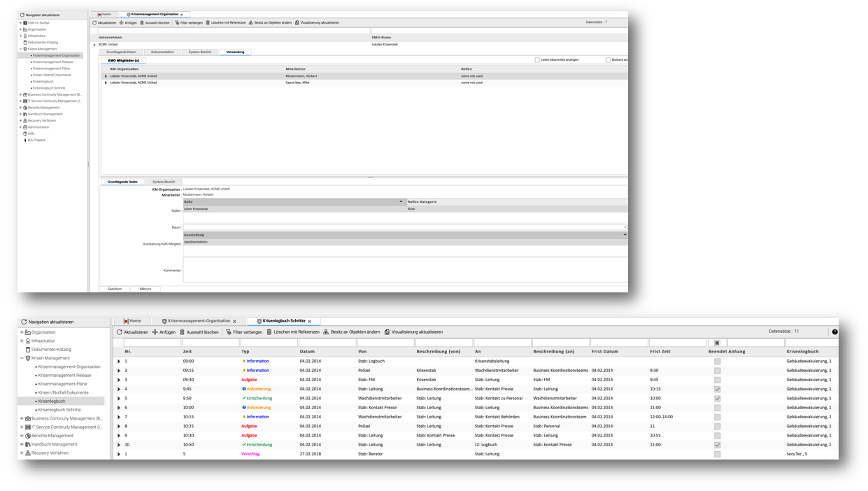Viewport: 868px width, 491px height.
Task: Toggle Beendet checkbox for row 10:50
Action: (x=717, y=444)
